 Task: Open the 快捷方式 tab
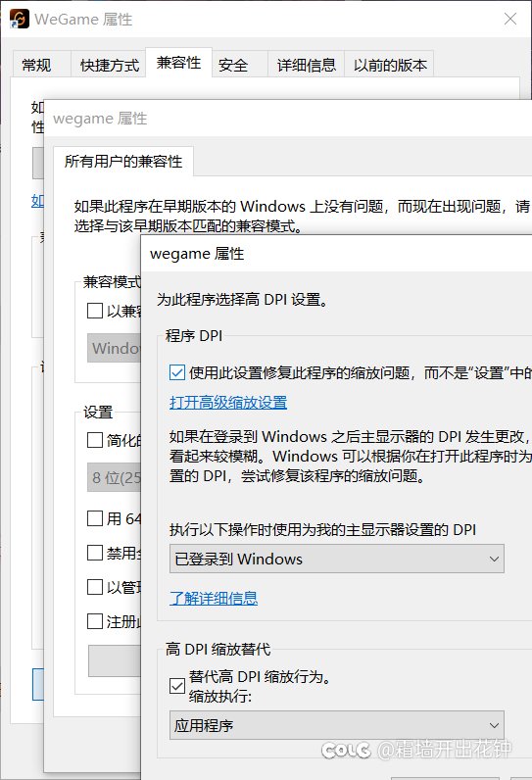pos(110,65)
